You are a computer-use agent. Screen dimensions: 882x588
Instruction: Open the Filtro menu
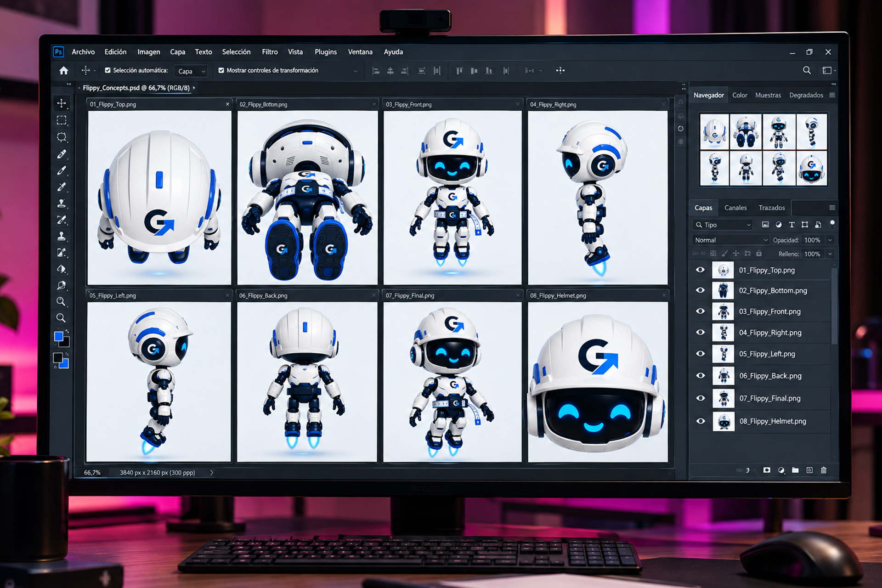click(x=270, y=52)
